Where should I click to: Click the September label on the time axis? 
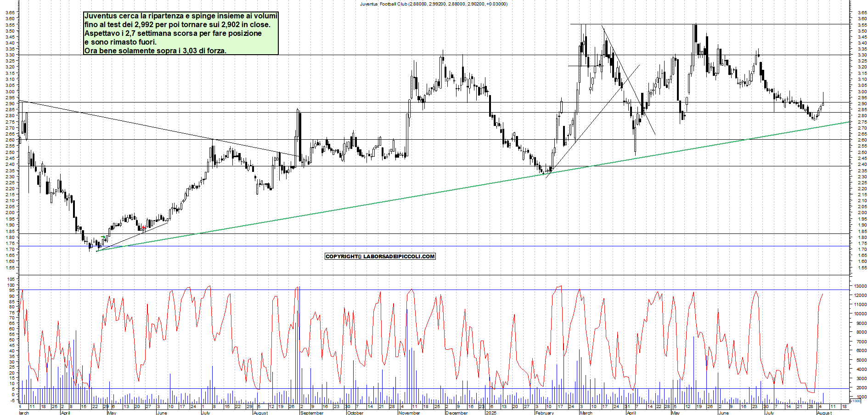(312, 413)
